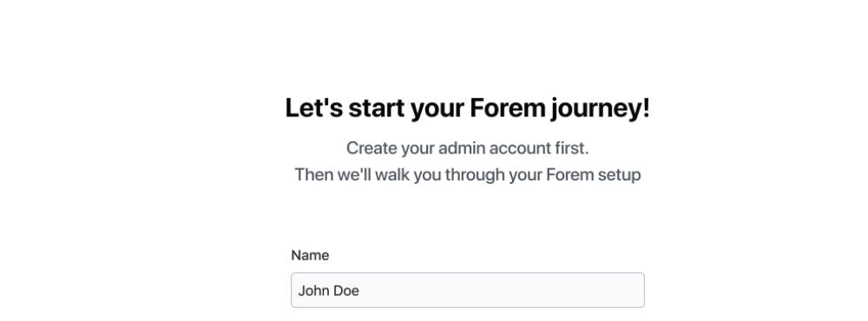Image resolution: width=868 pixels, height=321 pixels.
Task: Click the word "through" in the subtitle
Action: coord(475,175)
